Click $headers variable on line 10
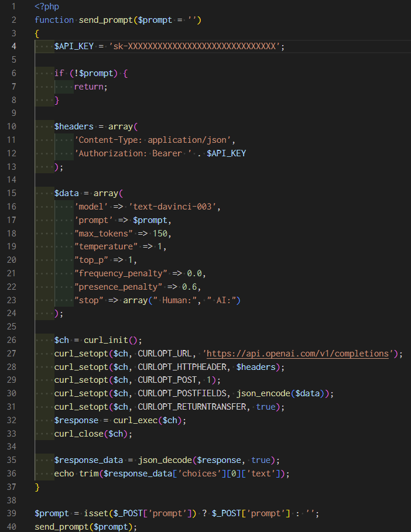Screen dimensions: 411x532 tap(74, 126)
